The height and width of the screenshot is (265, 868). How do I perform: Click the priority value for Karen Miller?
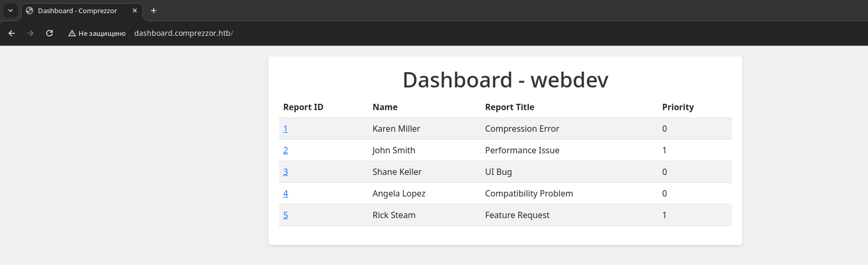coord(664,129)
